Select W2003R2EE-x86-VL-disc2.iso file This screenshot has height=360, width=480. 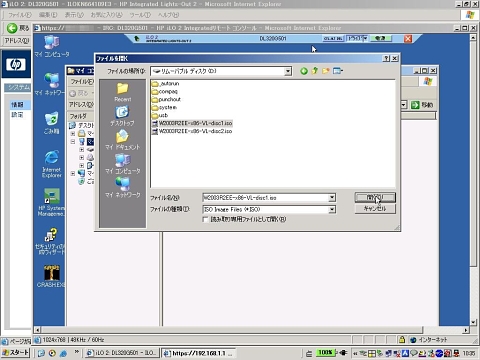(192, 131)
